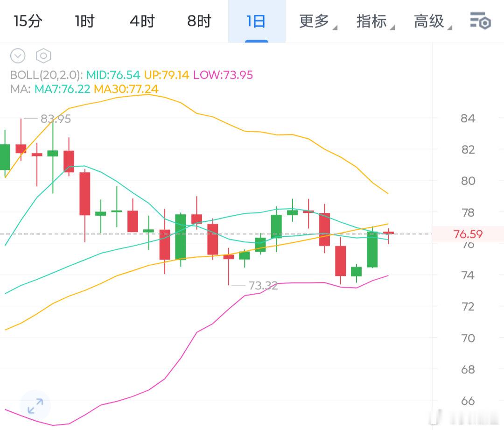Click the 66 price axis label
This screenshot has width=504, height=430.
[x=468, y=401]
